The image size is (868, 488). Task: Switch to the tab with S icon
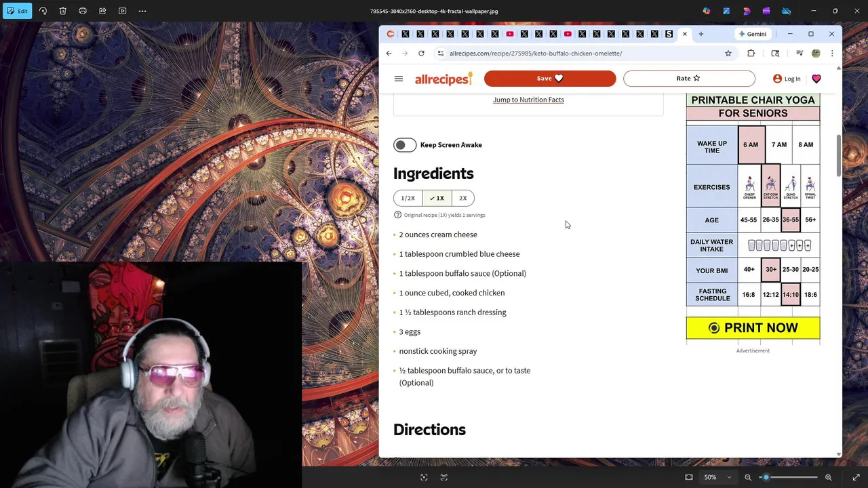point(669,34)
